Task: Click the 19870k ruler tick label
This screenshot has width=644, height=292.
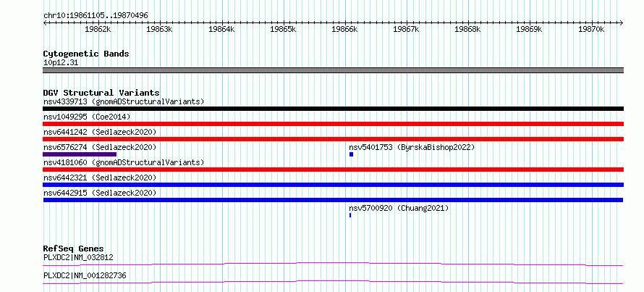Action: (591, 30)
